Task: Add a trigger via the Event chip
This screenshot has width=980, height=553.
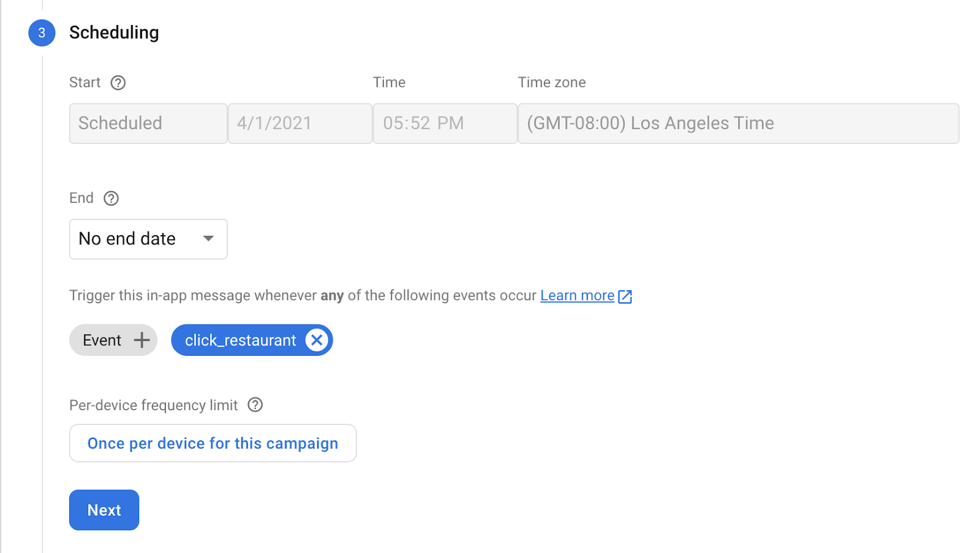Action: pyautogui.click(x=102, y=340)
